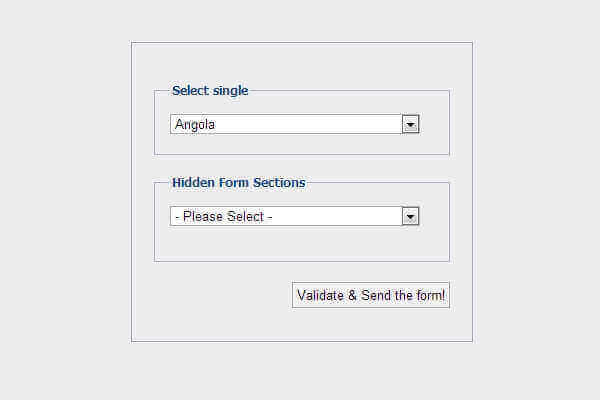Screen dimensions: 600x400
Task: Click empty space inside Hidden Form Sections fieldset
Action: coord(300,243)
